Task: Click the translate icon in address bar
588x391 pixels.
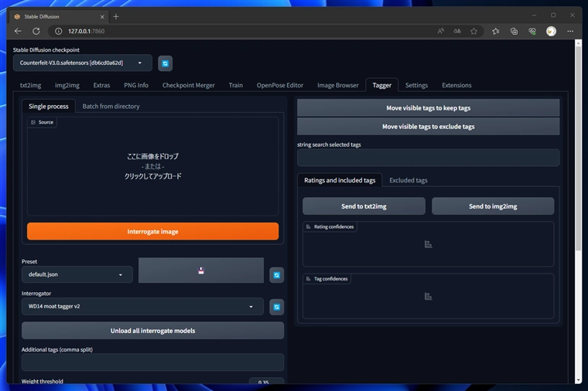Action: click(457, 31)
